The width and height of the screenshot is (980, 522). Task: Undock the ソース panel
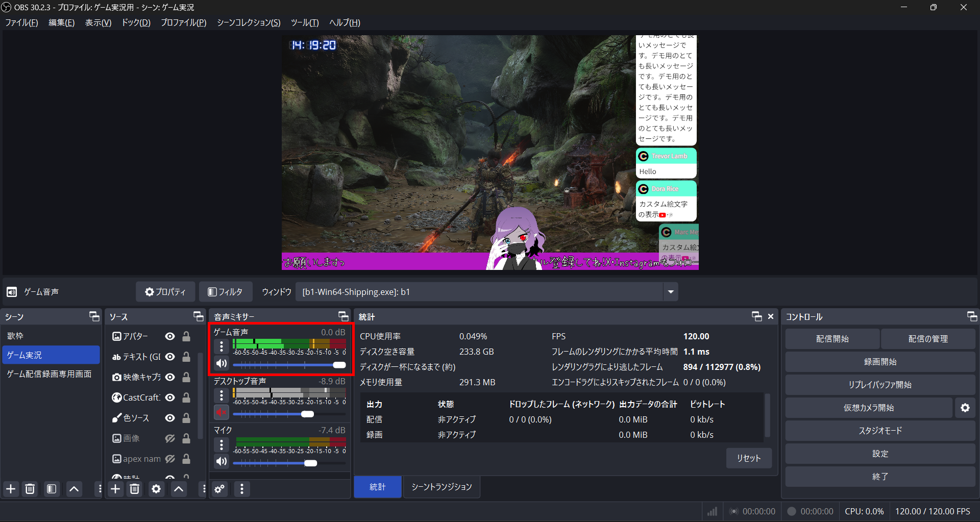pos(199,316)
